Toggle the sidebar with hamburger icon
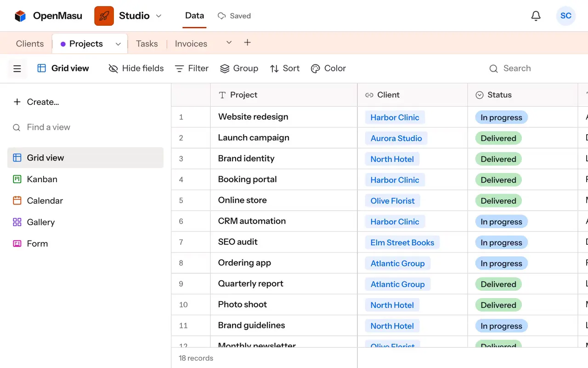This screenshot has width=588, height=368. (x=17, y=69)
